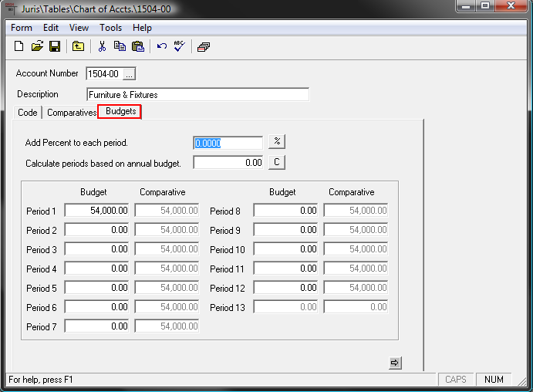Save the account with the floppy disk icon

point(55,46)
